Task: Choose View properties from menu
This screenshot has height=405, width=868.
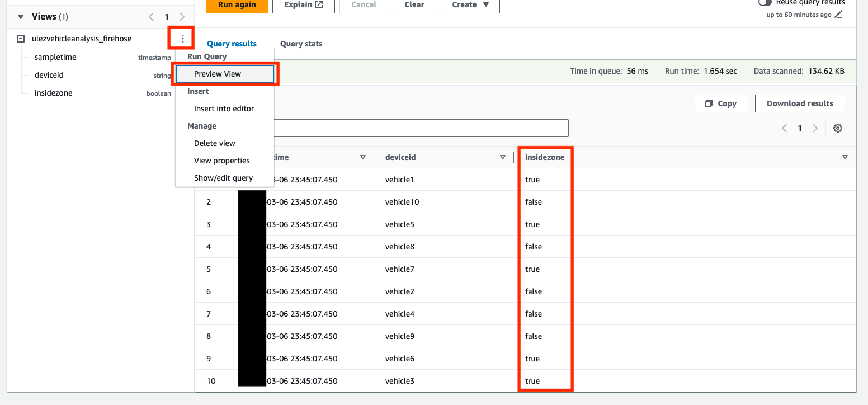Action: [x=224, y=161]
